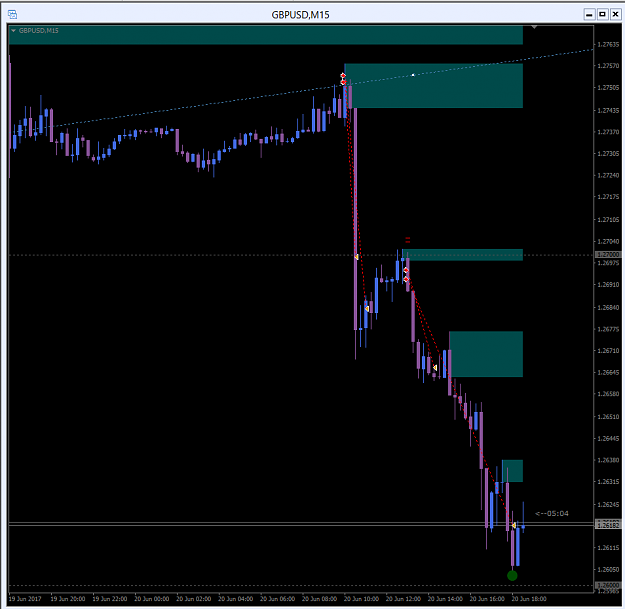
Task: Select the teal zone around 1.26710
Action: click(486, 354)
